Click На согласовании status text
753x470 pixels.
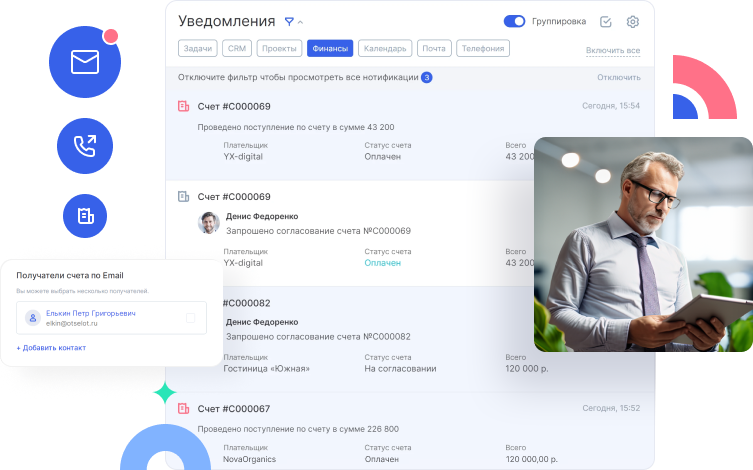coord(400,369)
